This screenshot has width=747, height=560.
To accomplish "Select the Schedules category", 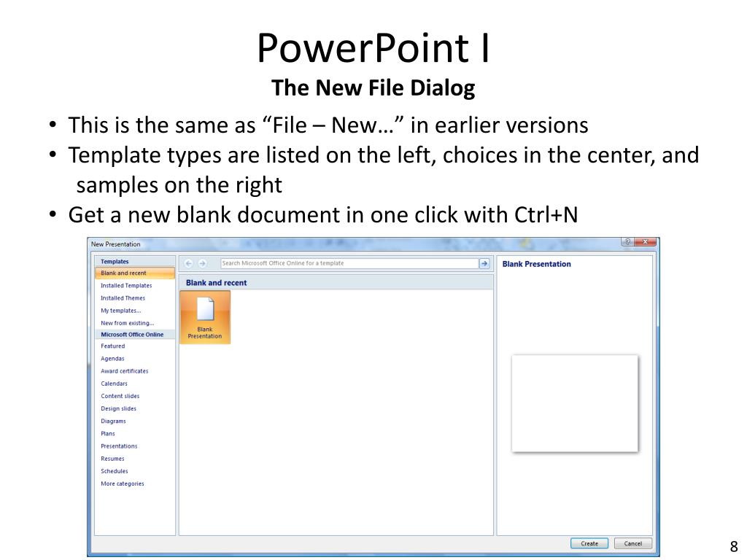I will 115,471.
